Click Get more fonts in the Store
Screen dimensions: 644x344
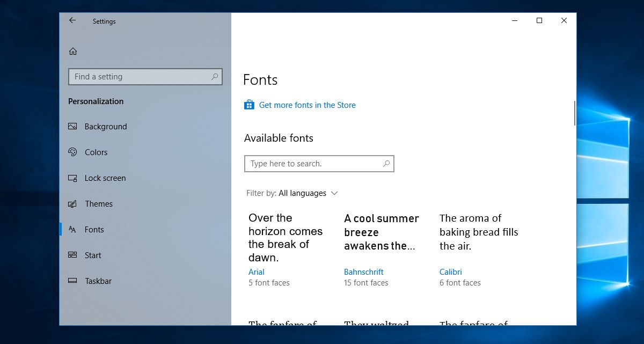click(x=308, y=105)
